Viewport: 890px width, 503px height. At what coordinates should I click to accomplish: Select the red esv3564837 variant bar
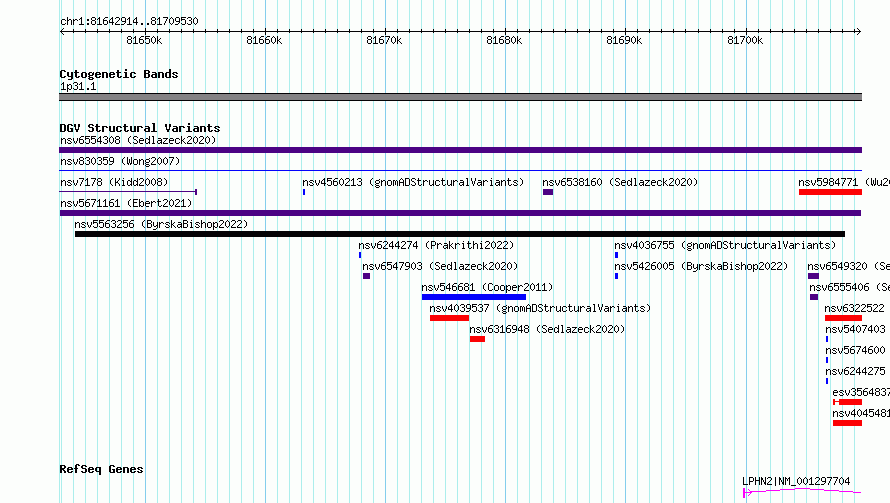(x=847, y=402)
